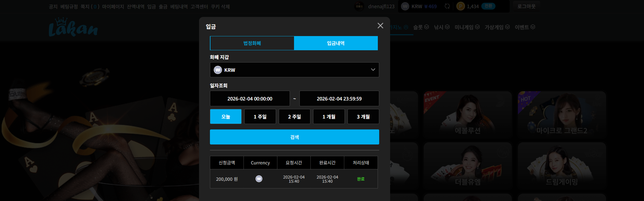Open the 에볼루션 game thumbnail

coord(468,115)
